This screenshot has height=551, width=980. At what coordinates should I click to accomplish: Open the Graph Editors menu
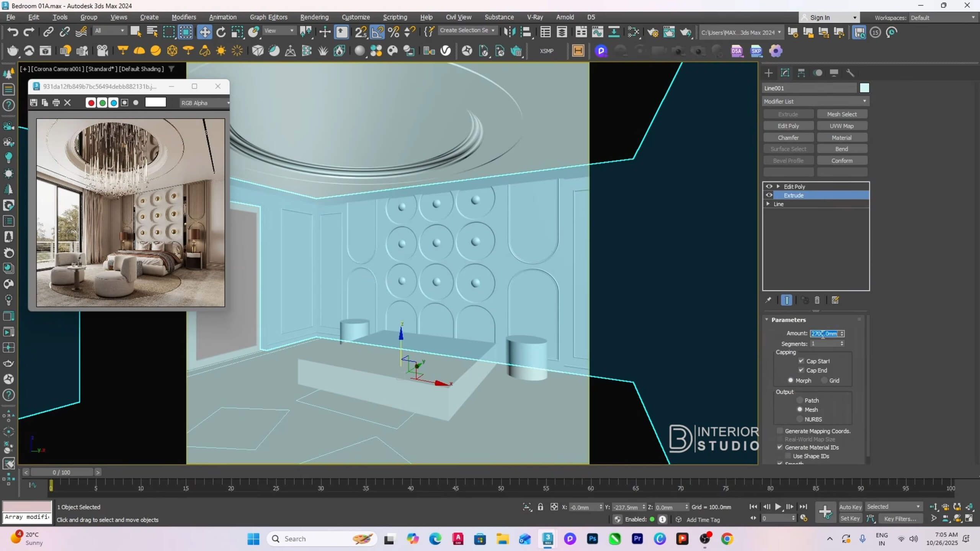(x=268, y=17)
